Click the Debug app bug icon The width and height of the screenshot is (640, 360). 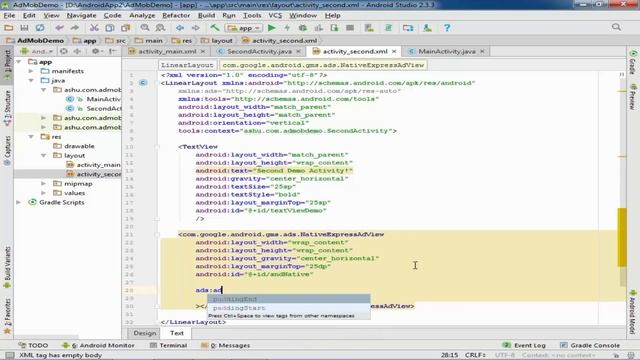pos(303,28)
